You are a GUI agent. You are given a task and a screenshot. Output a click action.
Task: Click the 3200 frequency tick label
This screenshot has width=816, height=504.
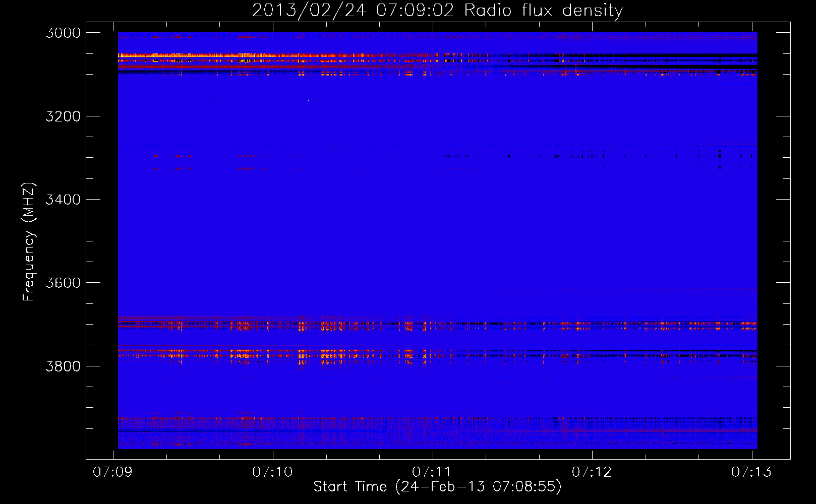[63, 116]
